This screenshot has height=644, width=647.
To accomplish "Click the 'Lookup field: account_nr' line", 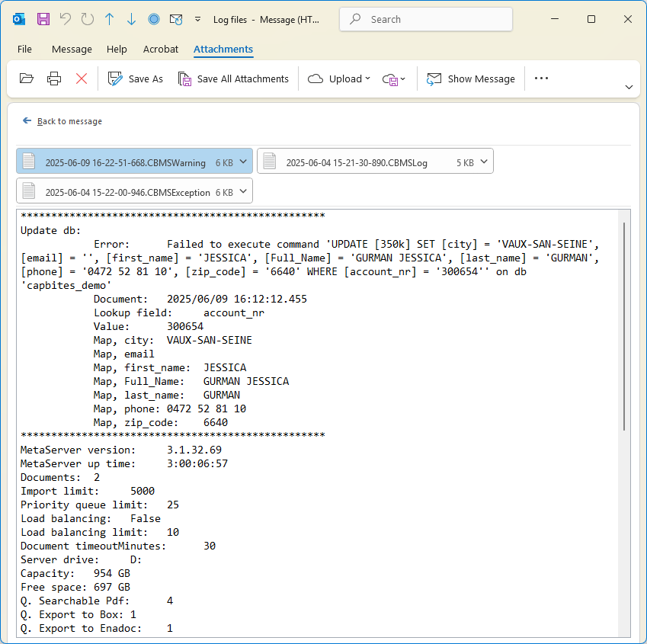I will [x=179, y=312].
